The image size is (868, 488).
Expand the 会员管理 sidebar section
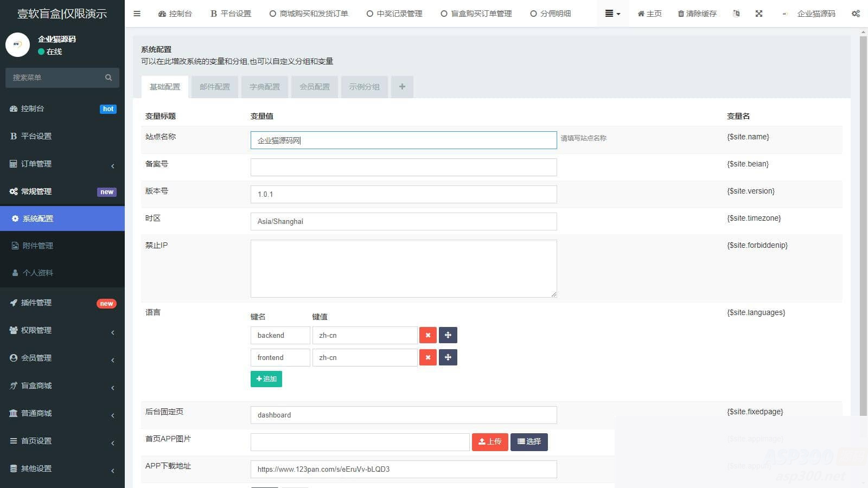pyautogui.click(x=62, y=358)
